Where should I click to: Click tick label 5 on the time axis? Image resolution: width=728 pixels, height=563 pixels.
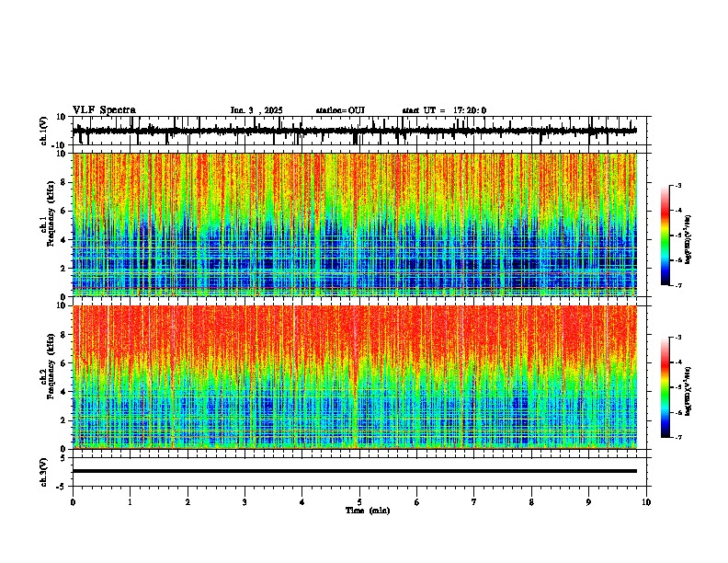tap(359, 502)
